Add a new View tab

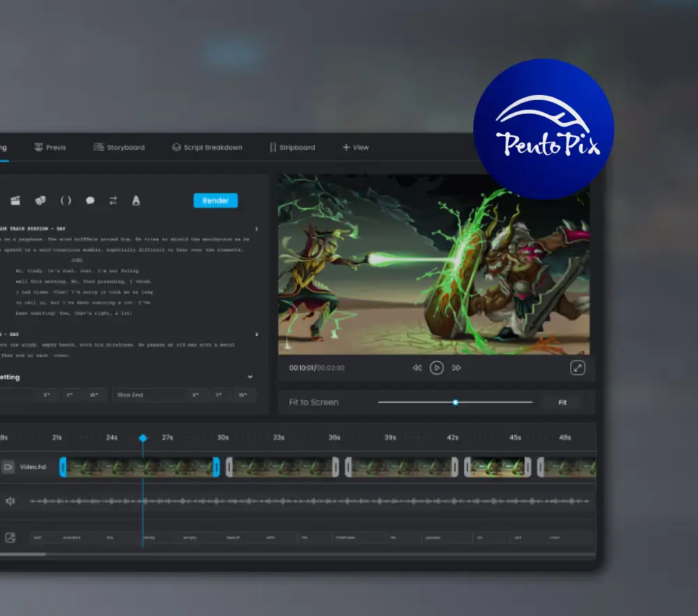(355, 147)
